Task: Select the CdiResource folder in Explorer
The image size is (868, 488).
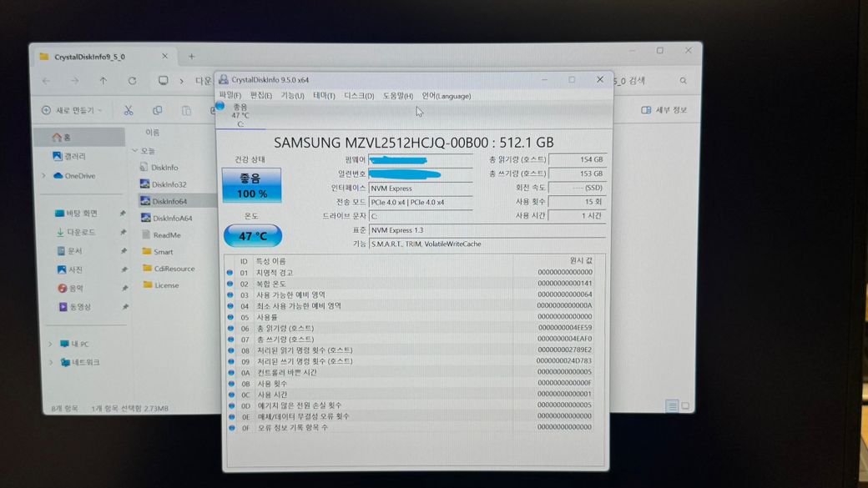Action: tap(169, 269)
